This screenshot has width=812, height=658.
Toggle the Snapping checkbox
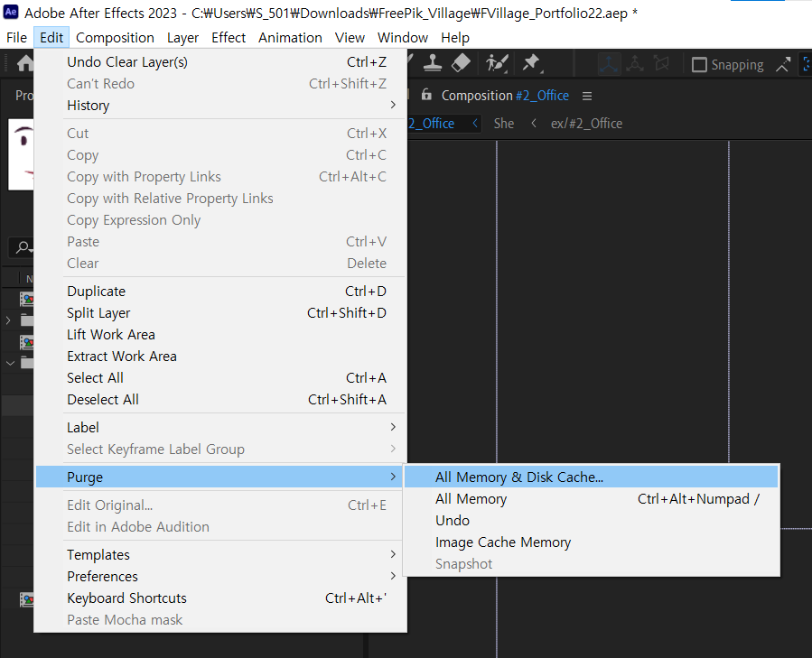699,65
